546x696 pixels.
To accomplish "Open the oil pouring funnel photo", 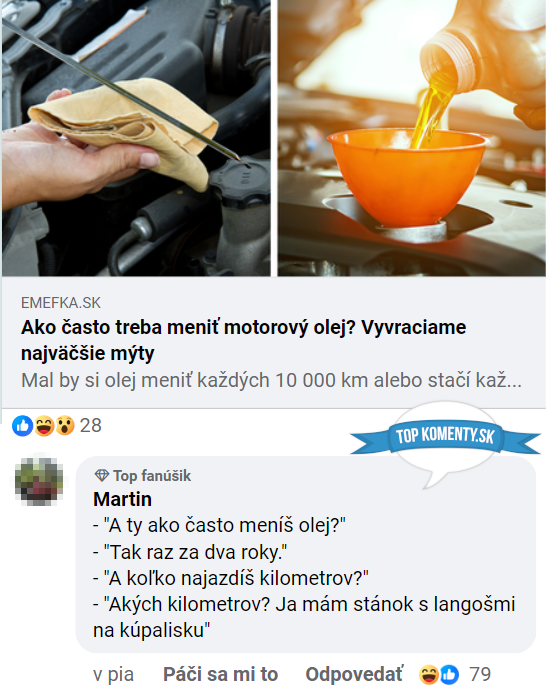I will (411, 138).
